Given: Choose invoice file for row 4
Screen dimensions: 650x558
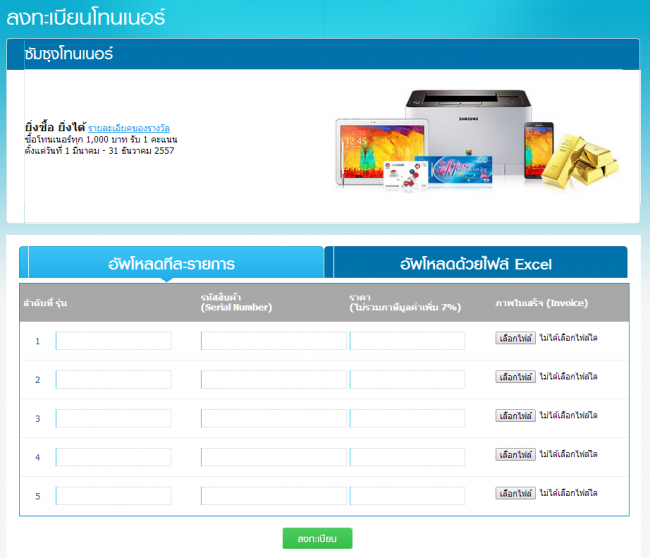Looking at the screenshot, I should (515, 454).
